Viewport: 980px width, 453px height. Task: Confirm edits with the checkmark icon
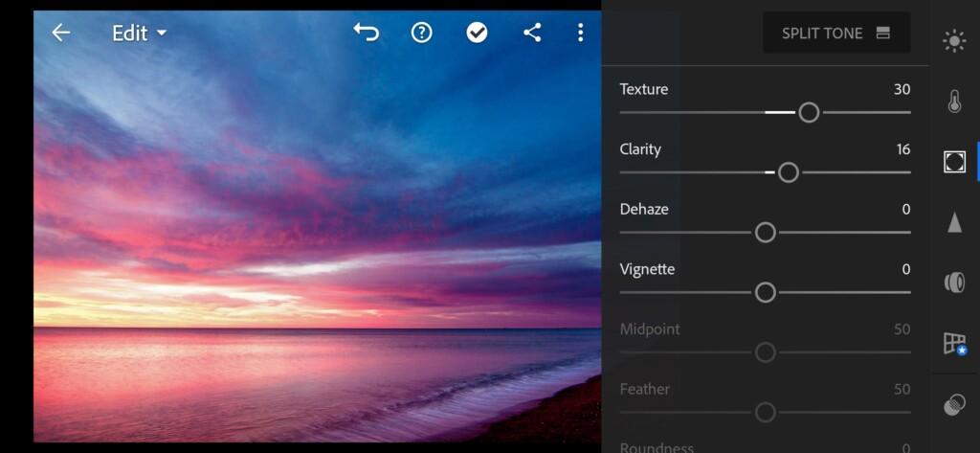(x=477, y=33)
